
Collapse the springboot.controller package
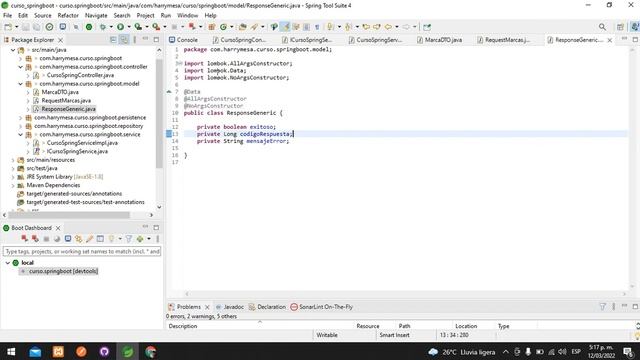[20, 67]
